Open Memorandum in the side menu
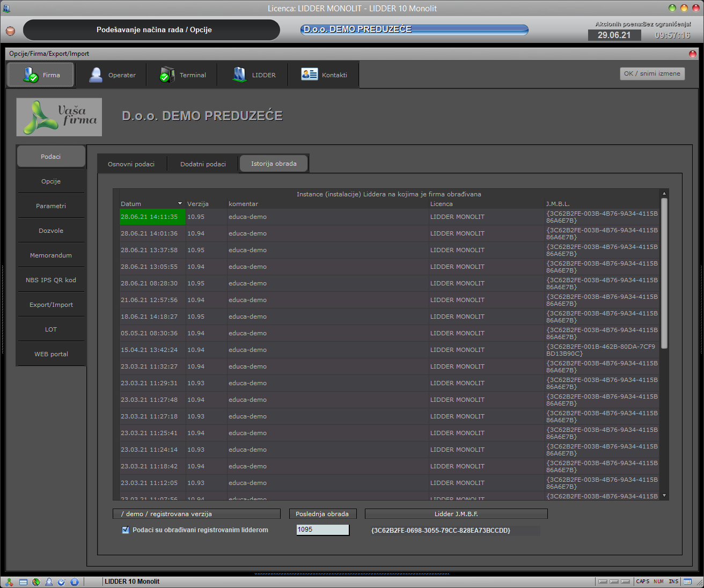This screenshot has width=704, height=588. point(51,255)
